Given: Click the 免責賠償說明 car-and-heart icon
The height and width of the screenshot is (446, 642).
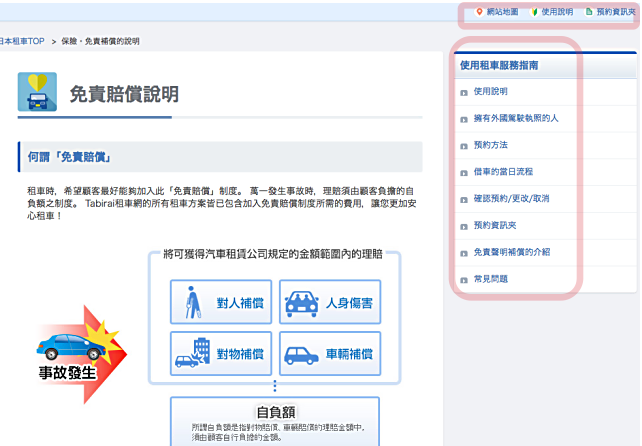Looking at the screenshot, I should tap(37, 92).
